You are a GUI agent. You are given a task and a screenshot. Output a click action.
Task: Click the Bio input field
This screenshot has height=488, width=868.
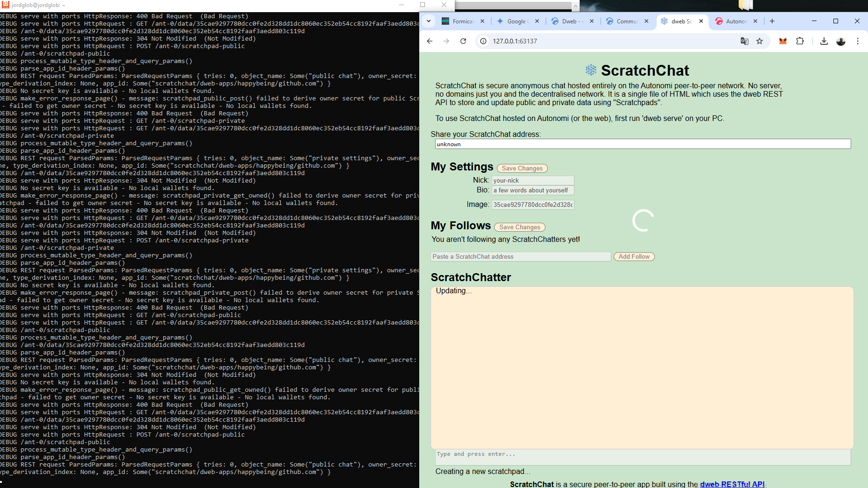[x=533, y=190]
